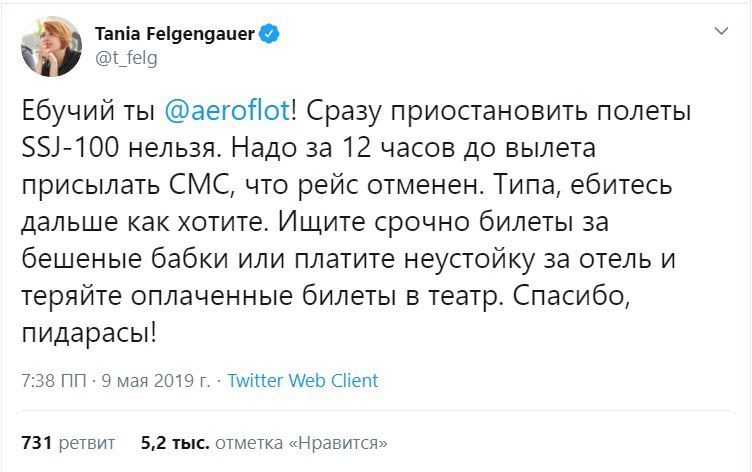
Task: Open the Twitter Web Client link
Action: pyautogui.click(x=303, y=381)
